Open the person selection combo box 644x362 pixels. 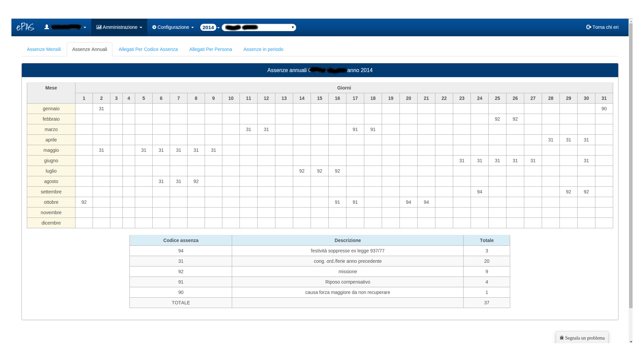(x=259, y=27)
